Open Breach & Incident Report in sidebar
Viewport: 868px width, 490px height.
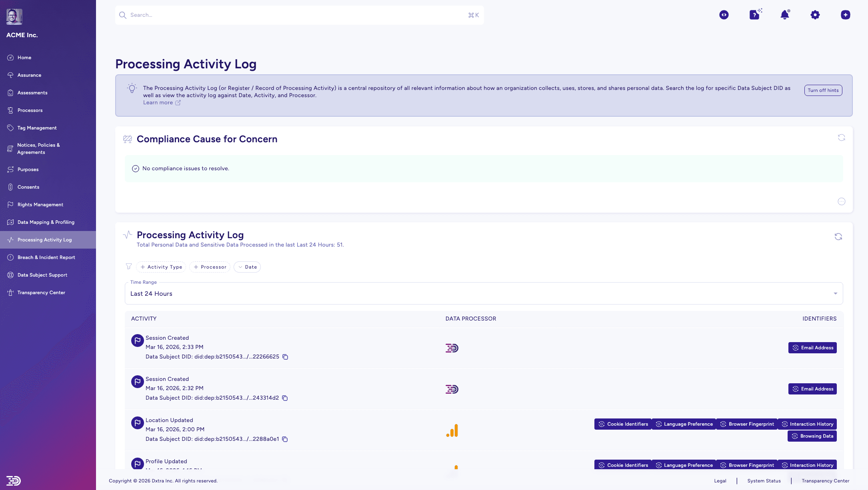tap(46, 257)
